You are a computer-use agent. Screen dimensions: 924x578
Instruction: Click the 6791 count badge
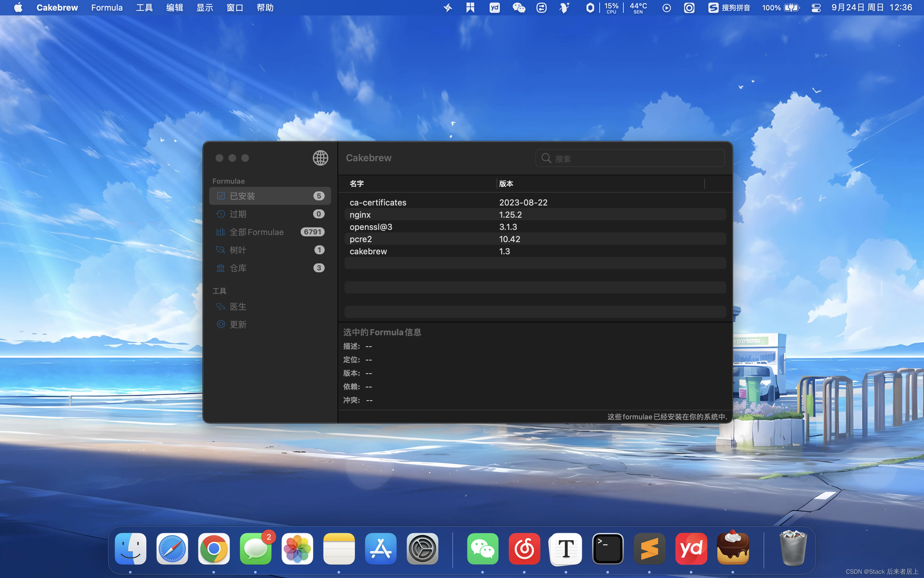point(312,232)
